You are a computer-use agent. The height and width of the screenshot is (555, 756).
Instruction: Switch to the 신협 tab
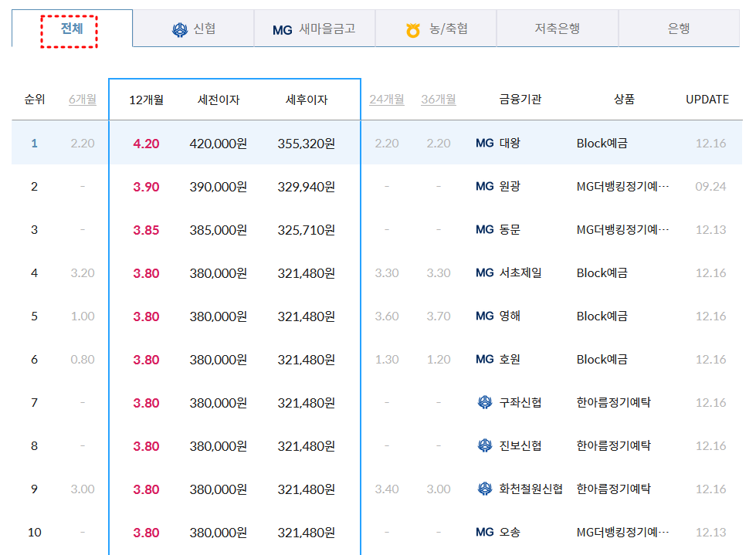[193, 29]
